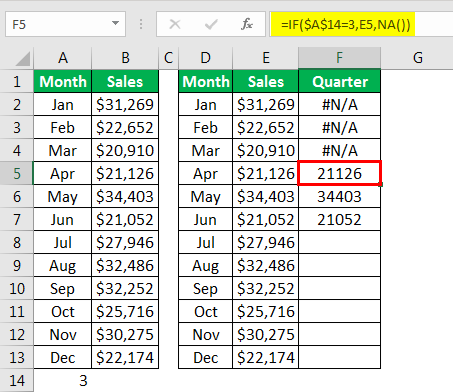Click Feb in column D
Image resolution: width=453 pixels, height=392 pixels.
tap(206, 127)
